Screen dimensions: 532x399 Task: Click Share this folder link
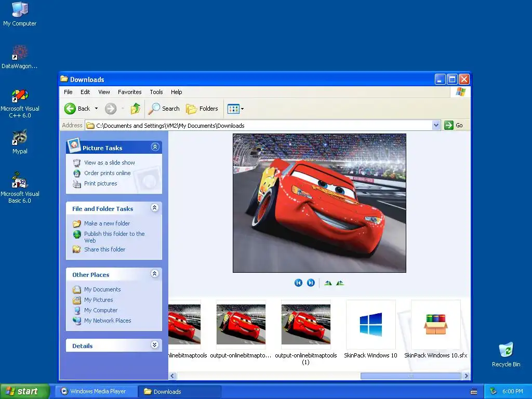[104, 249]
